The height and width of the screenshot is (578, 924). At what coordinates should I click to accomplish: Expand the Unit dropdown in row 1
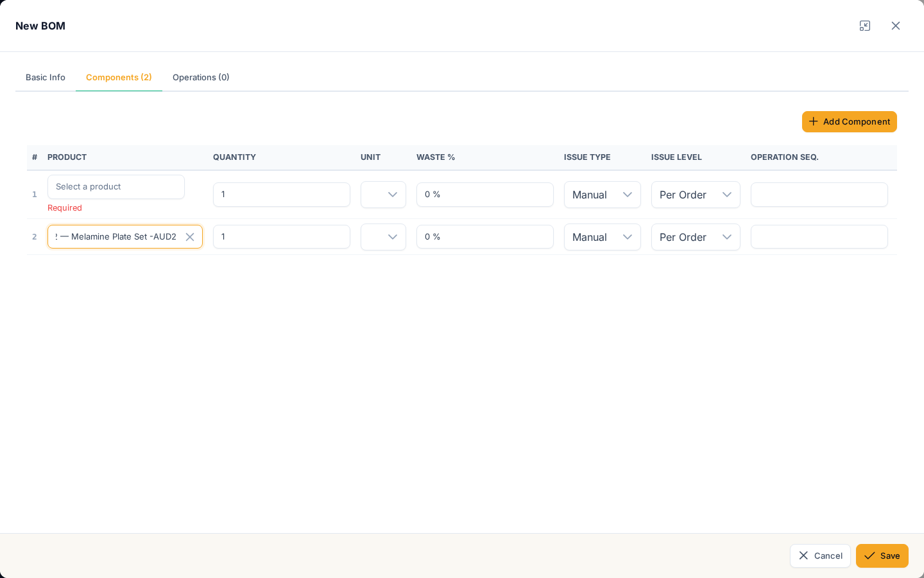pyautogui.click(x=383, y=195)
